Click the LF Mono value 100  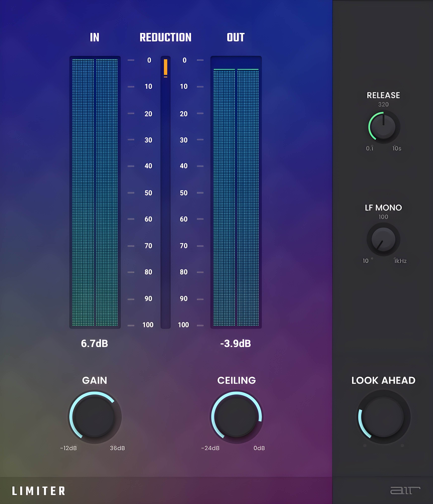(383, 217)
